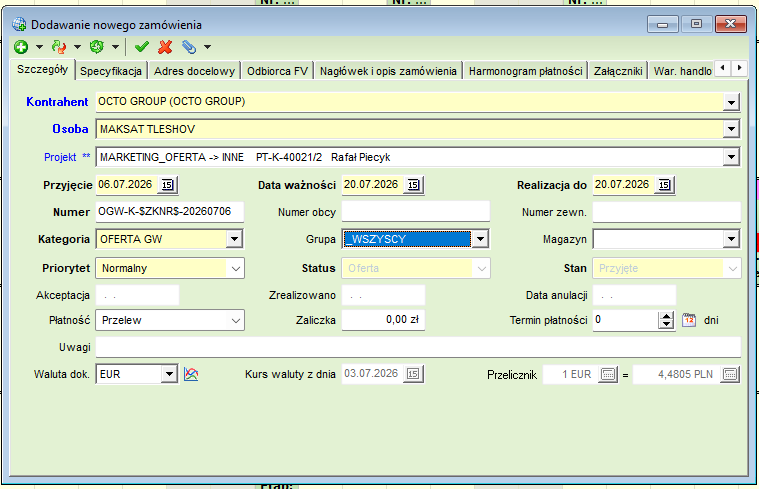This screenshot has width=759, height=489.
Task: Click the Realizacja do date field
Action: [624, 184]
